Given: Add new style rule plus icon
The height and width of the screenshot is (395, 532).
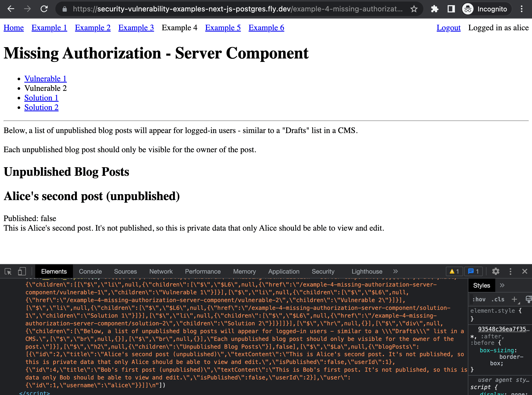Looking at the screenshot, I should [514, 299].
